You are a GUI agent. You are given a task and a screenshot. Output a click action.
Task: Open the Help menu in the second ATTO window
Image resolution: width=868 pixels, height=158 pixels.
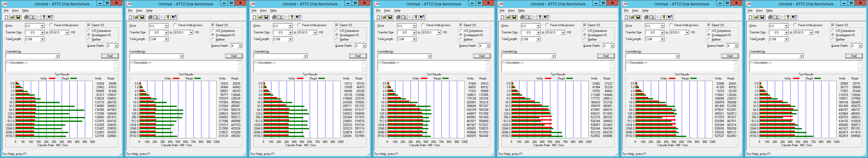pyautogui.click(x=149, y=11)
